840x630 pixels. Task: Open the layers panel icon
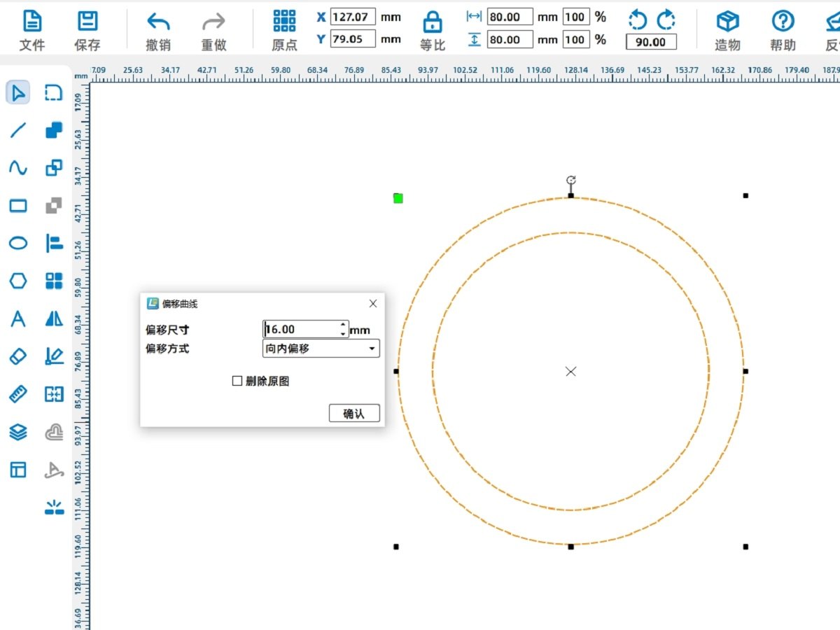18,432
